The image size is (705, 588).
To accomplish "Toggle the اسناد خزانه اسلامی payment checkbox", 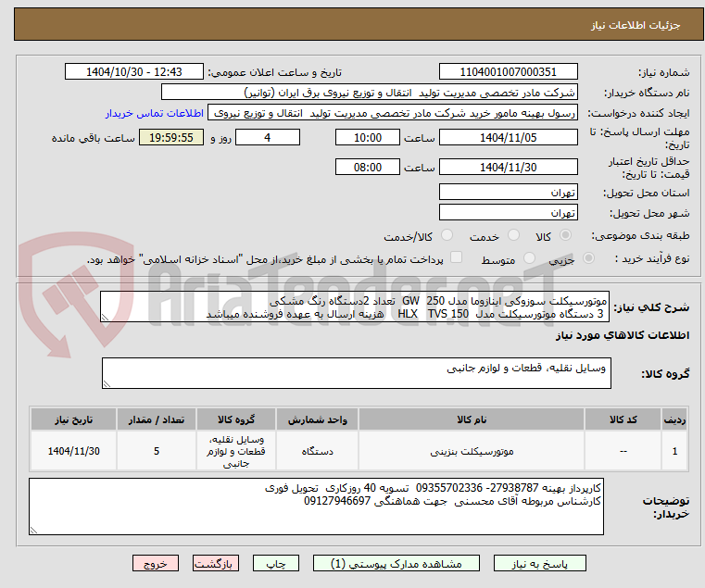I will (456, 257).
